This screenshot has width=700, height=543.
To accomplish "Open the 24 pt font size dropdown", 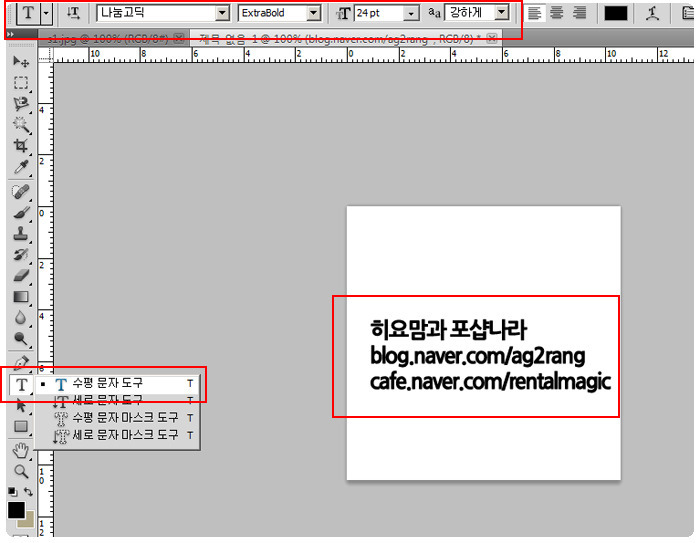I will (x=411, y=13).
